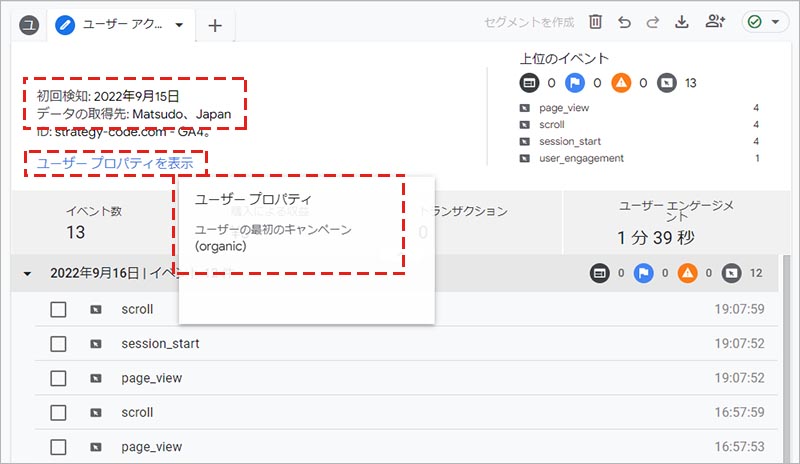
Task: Click the page_view event at 16:57:53
Action: tap(151, 446)
